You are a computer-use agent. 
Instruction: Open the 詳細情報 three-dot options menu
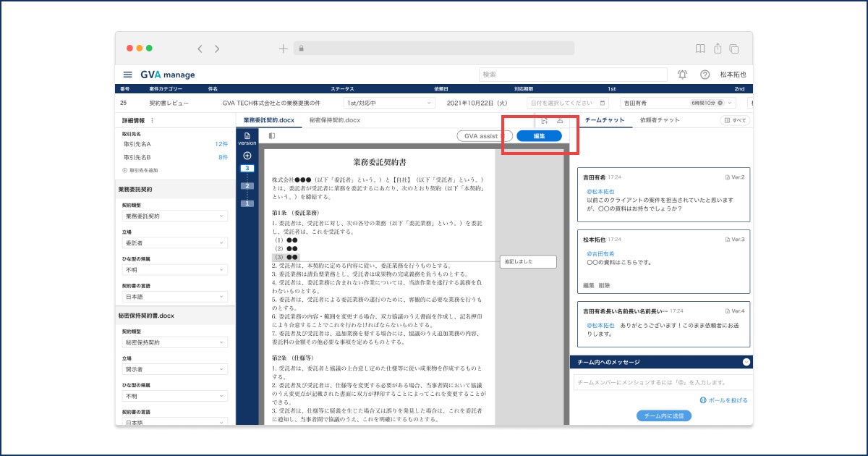[152, 120]
